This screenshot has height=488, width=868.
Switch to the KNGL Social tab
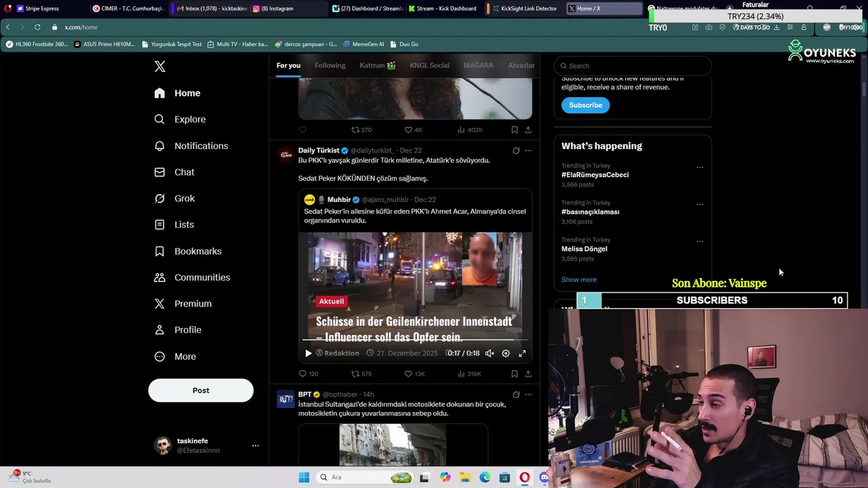pyautogui.click(x=429, y=65)
